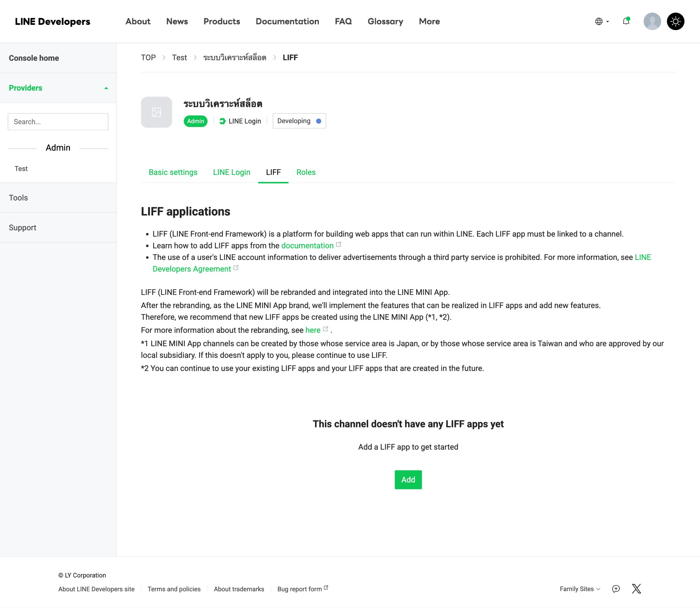This screenshot has height=608, width=700.
Task: Switch to the Basic settings tab
Action: pyautogui.click(x=173, y=172)
